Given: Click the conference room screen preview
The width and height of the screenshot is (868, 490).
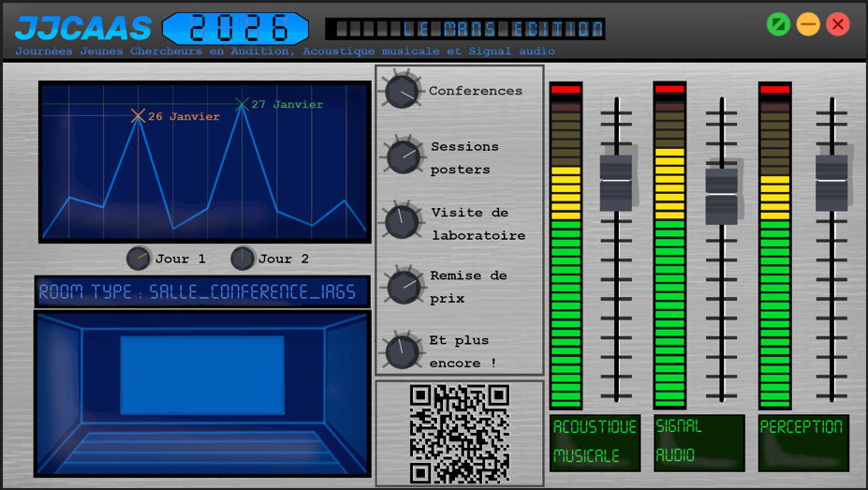Looking at the screenshot, I should point(202,375).
